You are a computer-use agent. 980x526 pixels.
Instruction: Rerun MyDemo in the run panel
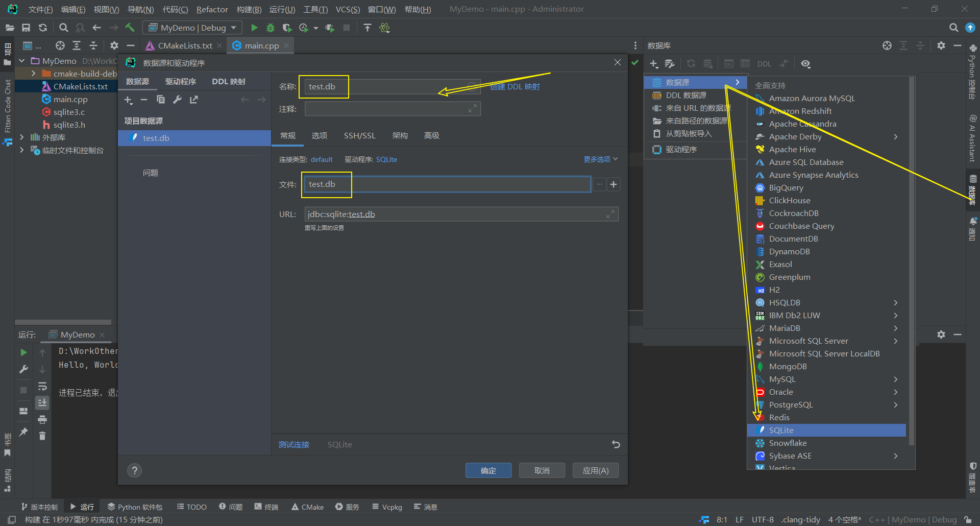click(23, 352)
